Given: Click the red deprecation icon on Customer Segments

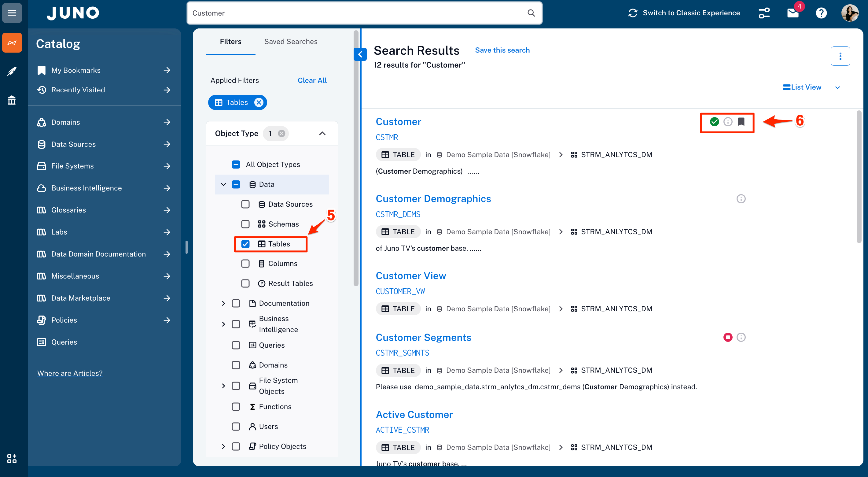Looking at the screenshot, I should coord(727,337).
